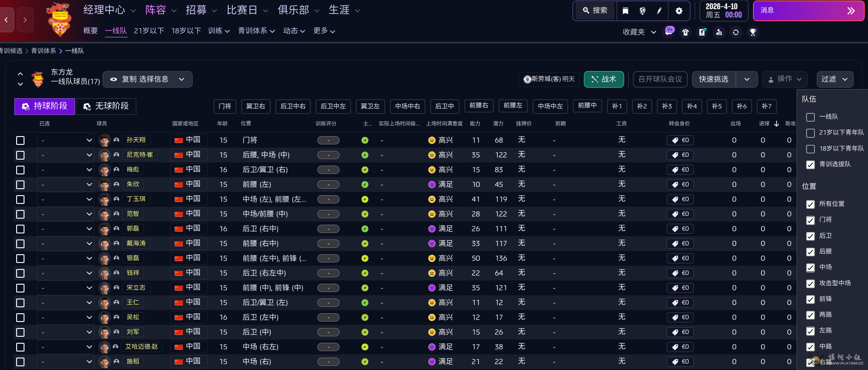Click the alert document icon
Screen dimensions: 868x370
702,32
